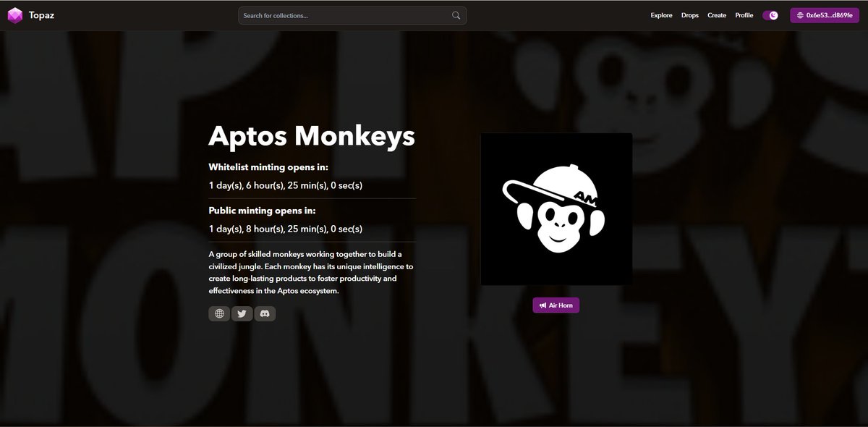Open the Aptos Monkeys Twitter icon
This screenshot has width=868, height=427.
(242, 313)
